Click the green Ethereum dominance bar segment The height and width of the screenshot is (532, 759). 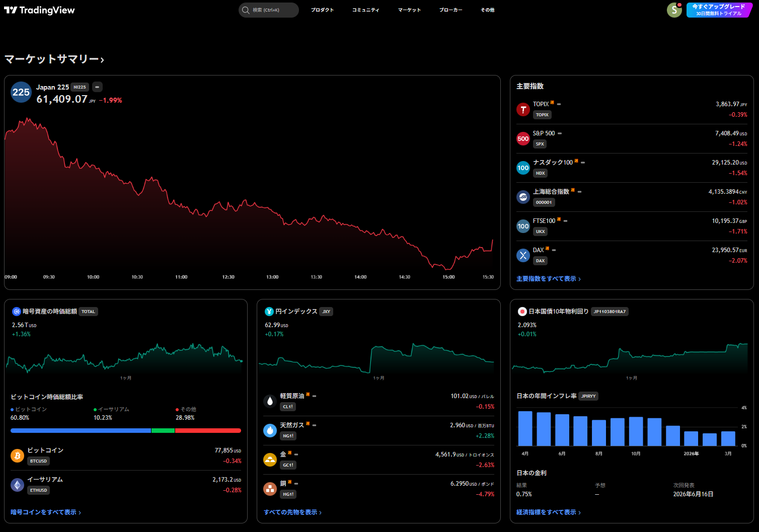point(163,431)
